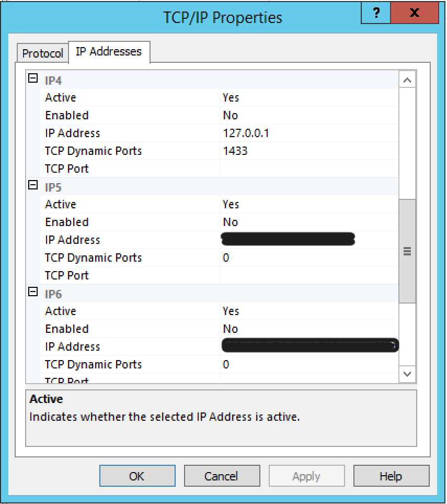
Task: Select IP6 Enabled value No
Action: [308, 329]
